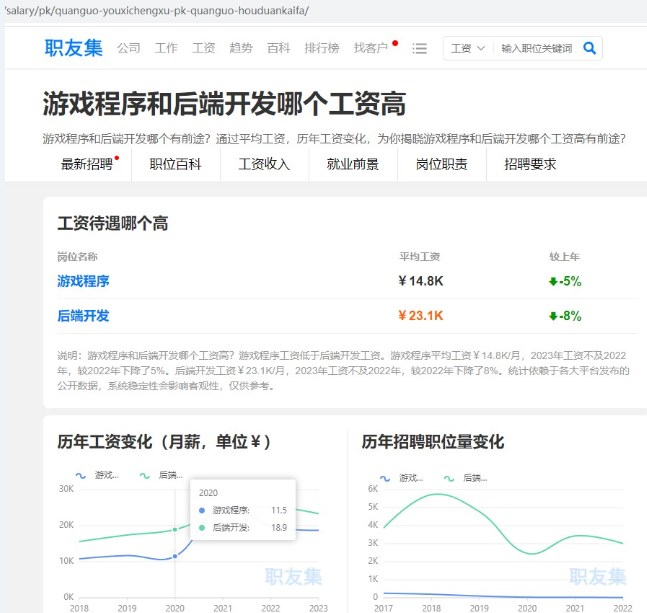Toggle 游戏 series in job volume chart legend

(401, 478)
